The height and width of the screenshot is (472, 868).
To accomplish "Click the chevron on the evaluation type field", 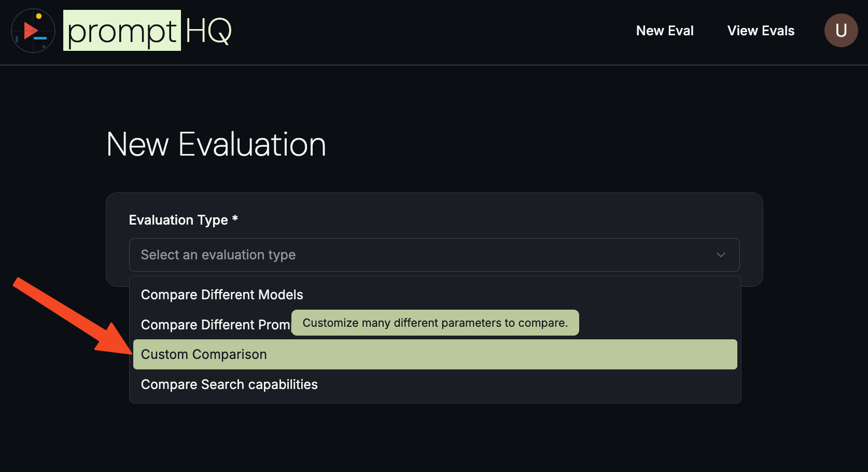I will 720,255.
